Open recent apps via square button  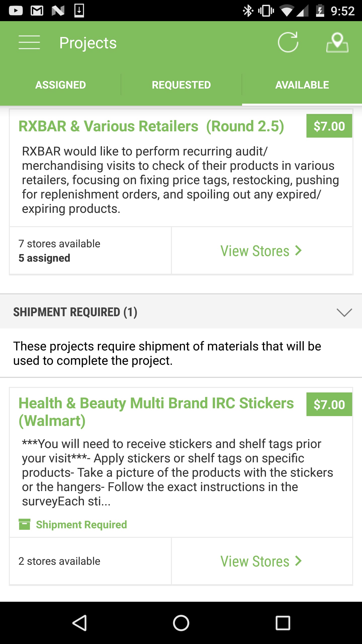point(283,623)
